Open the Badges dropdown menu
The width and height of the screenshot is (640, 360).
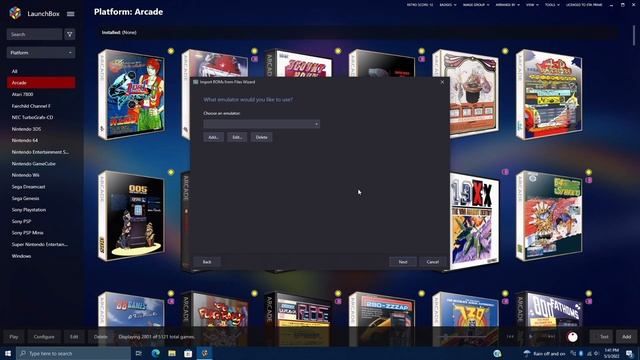[x=448, y=5]
